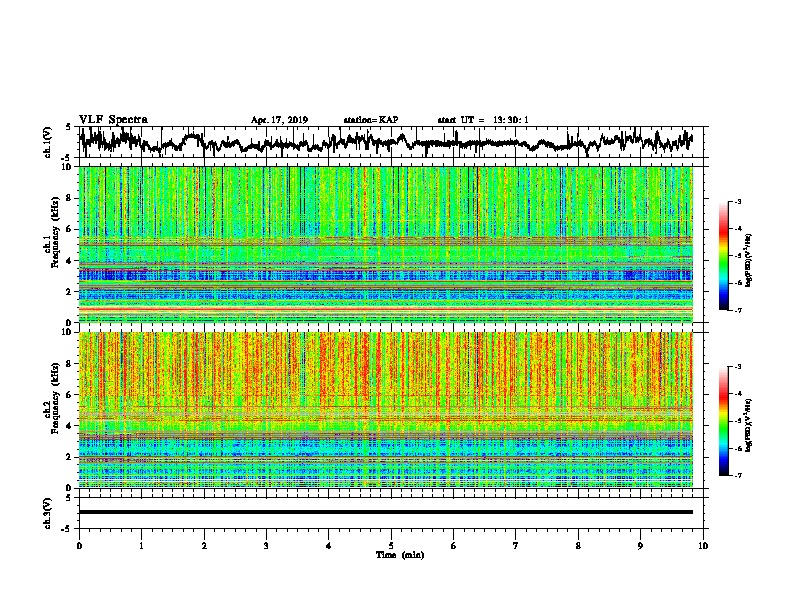
Task: Click inside the ch.1 spectrogram panel
Action: point(386,244)
